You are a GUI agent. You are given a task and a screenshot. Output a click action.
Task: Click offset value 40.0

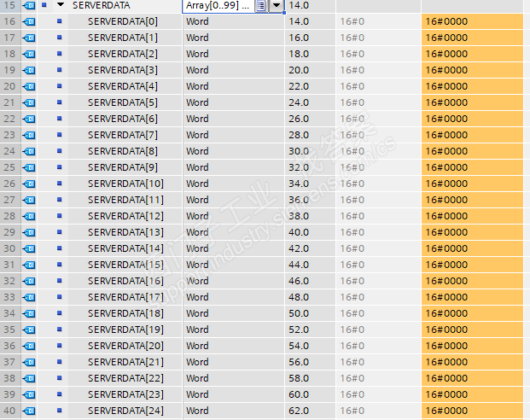pos(299,233)
